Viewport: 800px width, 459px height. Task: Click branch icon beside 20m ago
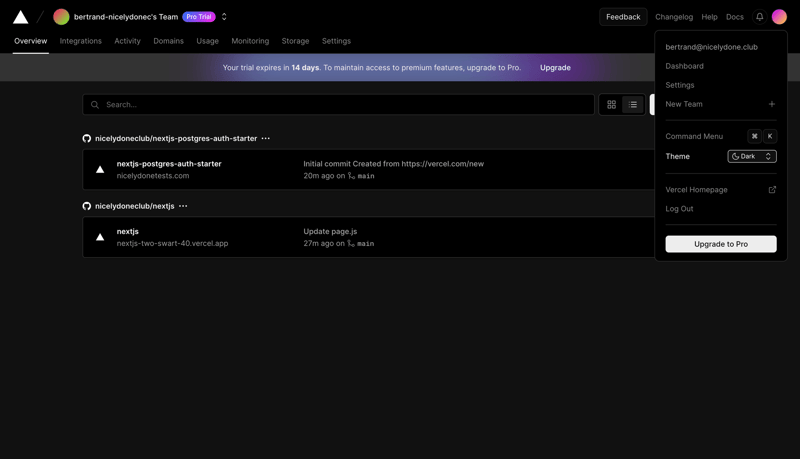pos(351,175)
